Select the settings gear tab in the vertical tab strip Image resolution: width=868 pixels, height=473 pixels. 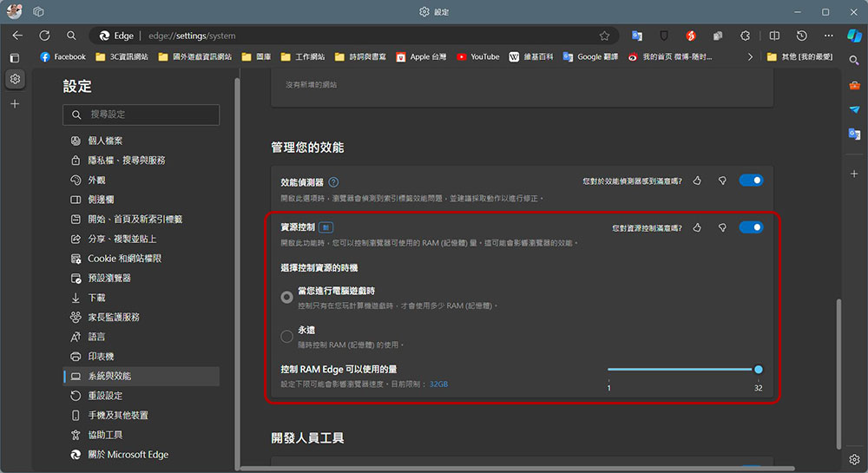pos(15,79)
